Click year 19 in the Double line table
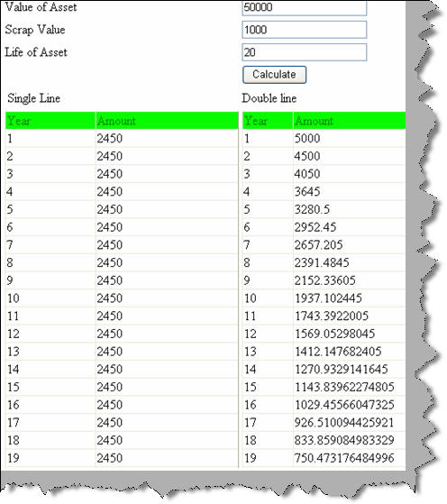 click(268, 458)
